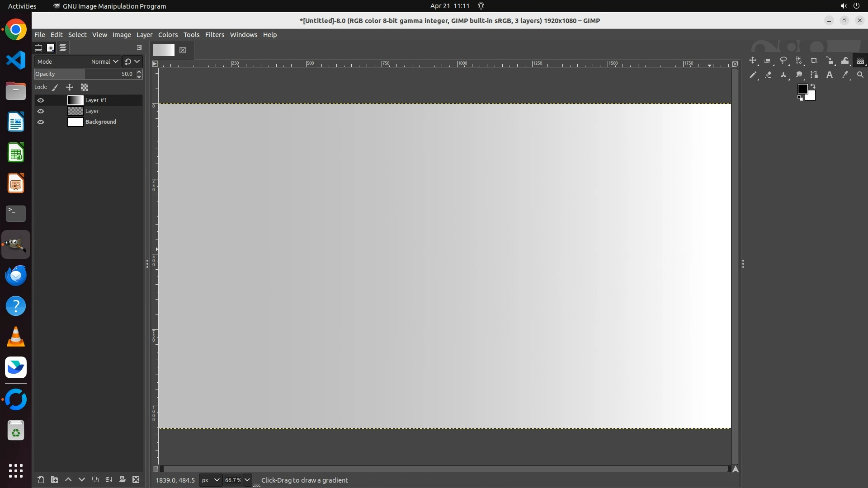Open the layer Mode Normal dropdown
This screenshot has height=488, width=868.
point(104,61)
